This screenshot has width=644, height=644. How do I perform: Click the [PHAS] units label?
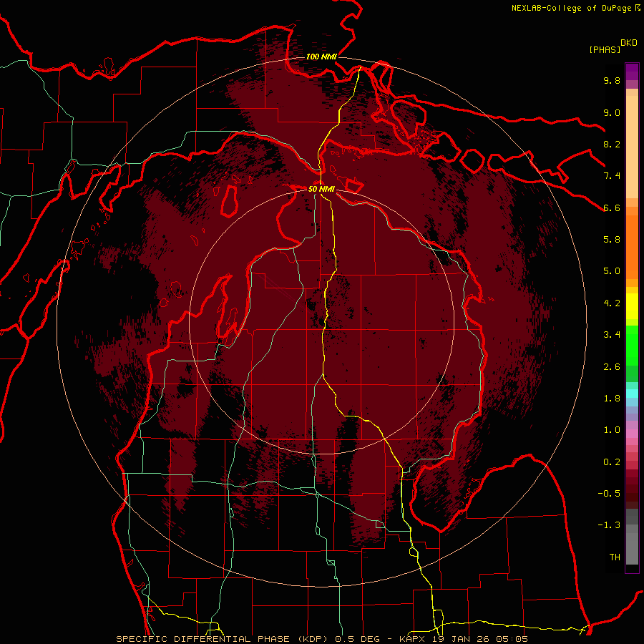coord(605,49)
